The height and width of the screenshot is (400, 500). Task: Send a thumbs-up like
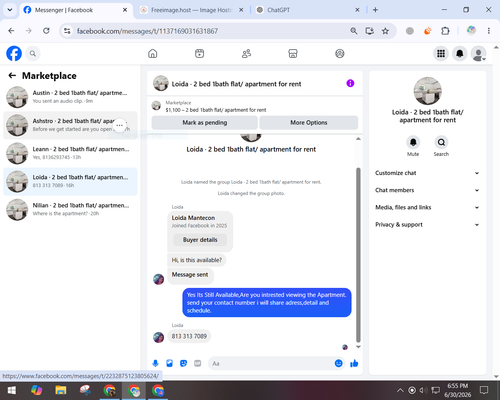pyautogui.click(x=354, y=363)
